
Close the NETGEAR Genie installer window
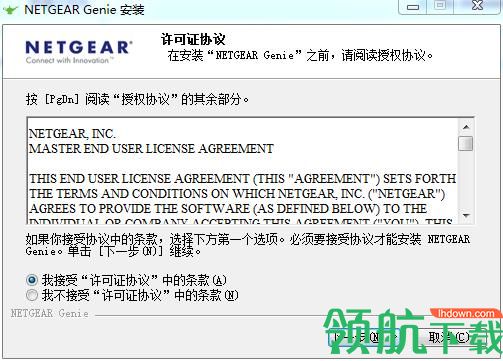477,6
